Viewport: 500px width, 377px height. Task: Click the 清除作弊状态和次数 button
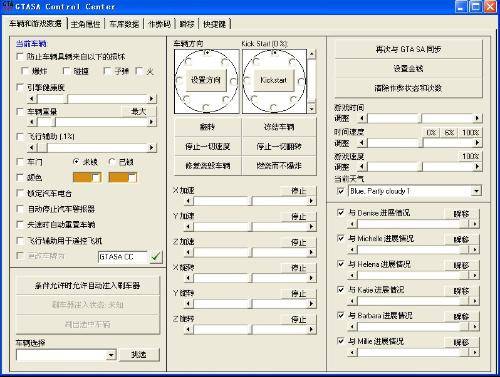pos(408,88)
